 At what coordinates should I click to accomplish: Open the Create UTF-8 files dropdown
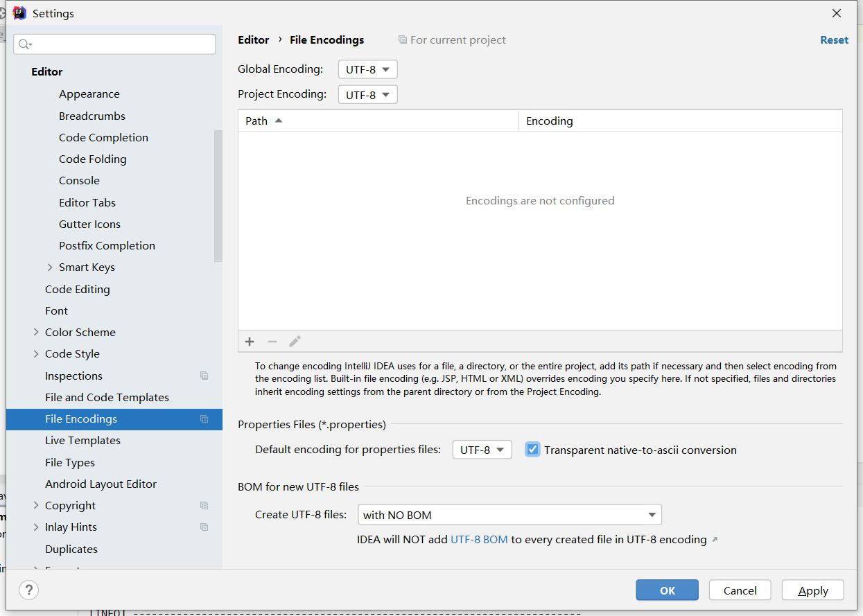pos(509,515)
